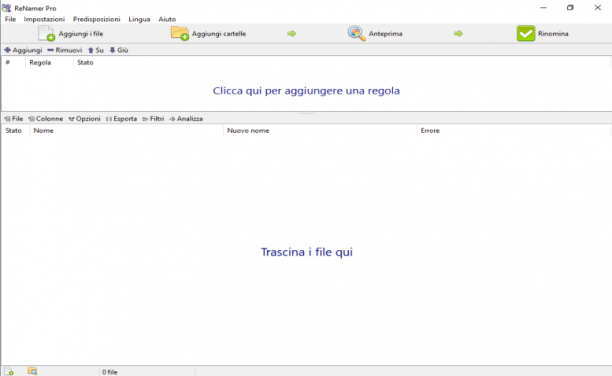Open the Colonne dropdown
The height and width of the screenshot is (376, 612).
(x=46, y=119)
